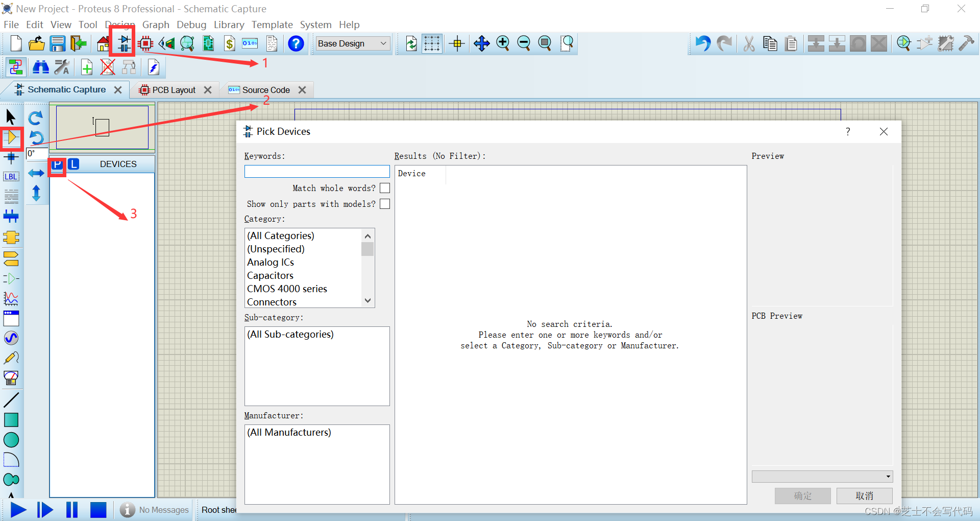980x521 pixels.
Task: Open Schematic Capture toolbar icon
Action: pyautogui.click(x=124, y=43)
